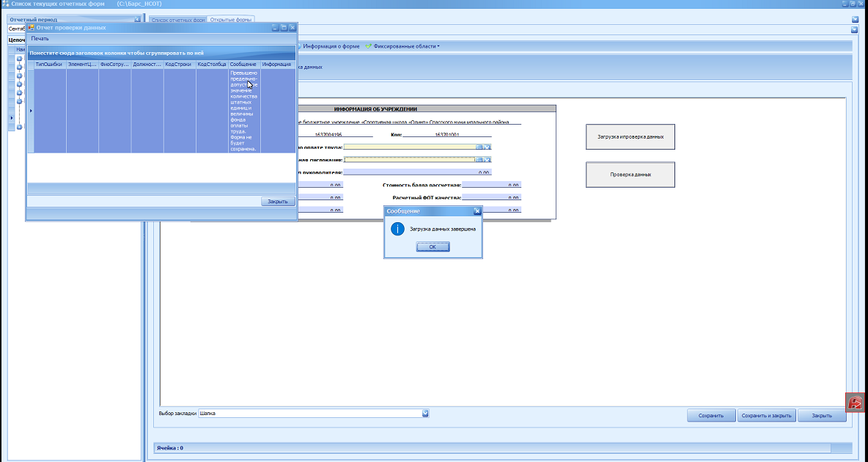Click the ФиоСотру... column header
This screenshot has width=868, height=462.
114,65
